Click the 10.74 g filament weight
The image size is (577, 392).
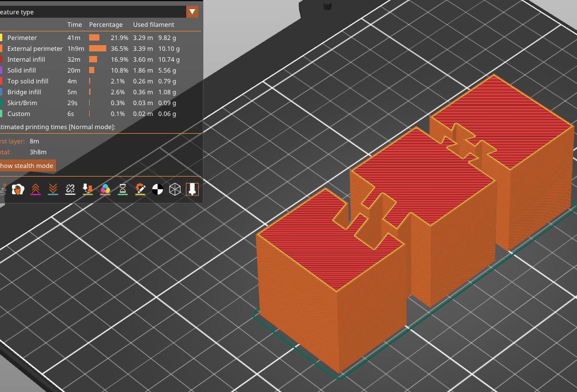coord(169,59)
